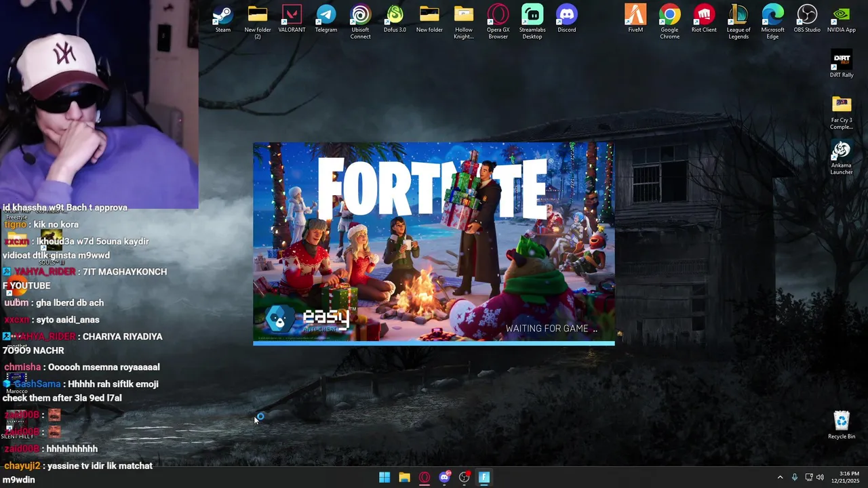Launch the Ankama Launcher desktop icon

pyautogui.click(x=842, y=158)
